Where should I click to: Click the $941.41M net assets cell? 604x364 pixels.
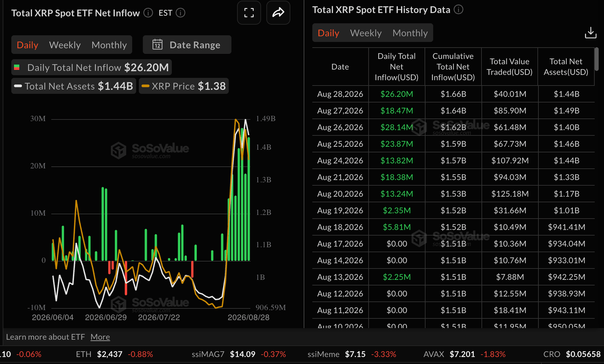point(567,227)
